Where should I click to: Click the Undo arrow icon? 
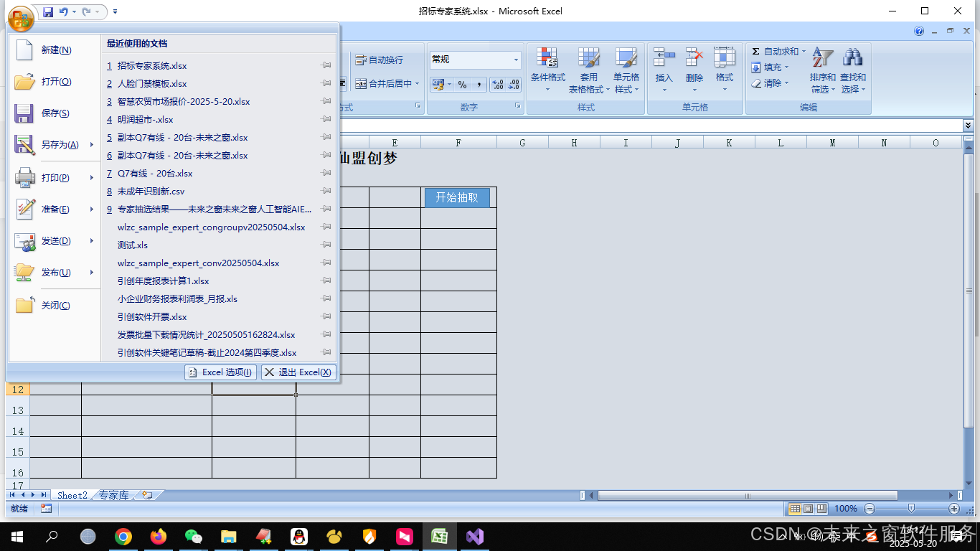coord(64,12)
